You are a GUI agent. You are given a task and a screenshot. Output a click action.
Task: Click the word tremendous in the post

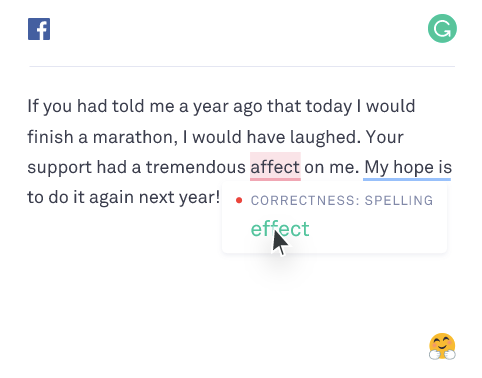196,167
